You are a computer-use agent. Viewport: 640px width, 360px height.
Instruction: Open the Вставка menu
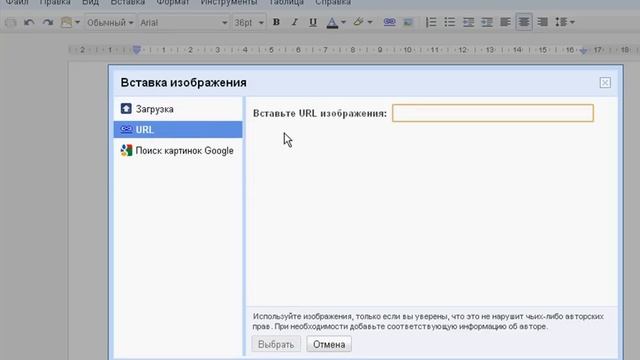[x=128, y=2]
